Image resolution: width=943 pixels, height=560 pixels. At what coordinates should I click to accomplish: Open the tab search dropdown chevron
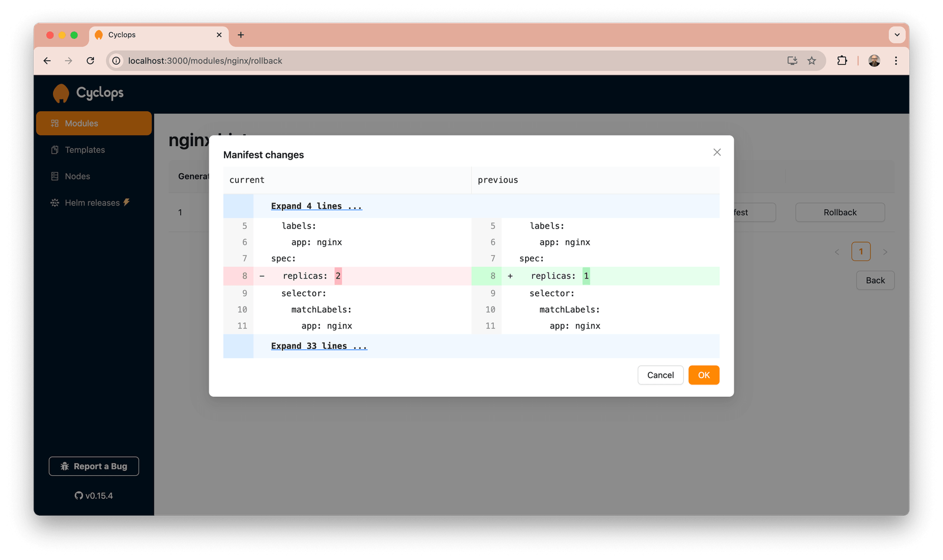pyautogui.click(x=897, y=35)
